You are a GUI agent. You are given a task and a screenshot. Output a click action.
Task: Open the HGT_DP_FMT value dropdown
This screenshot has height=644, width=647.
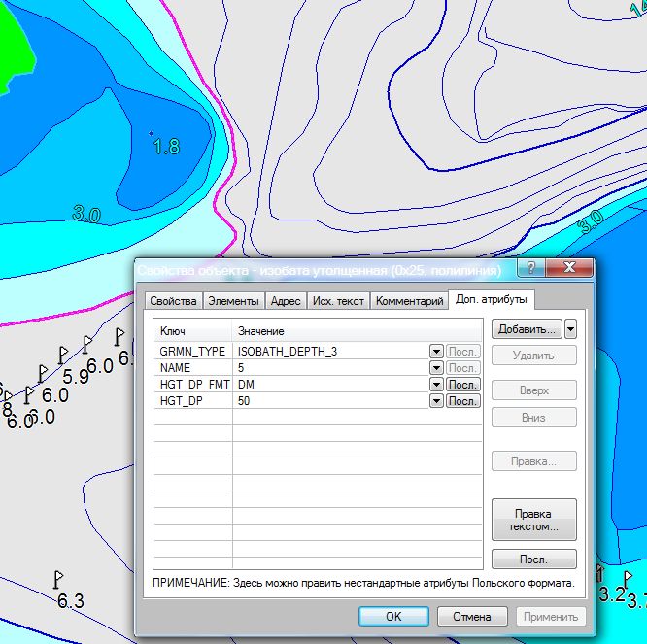436,385
